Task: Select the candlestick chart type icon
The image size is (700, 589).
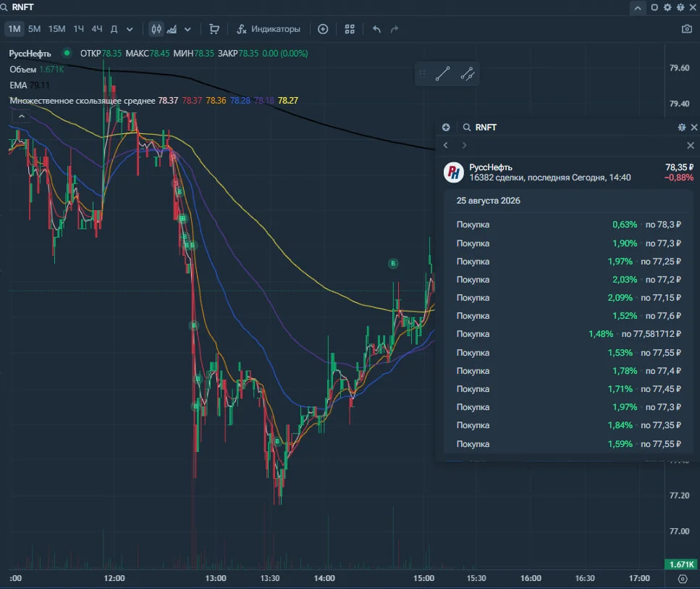Action: 156,29
